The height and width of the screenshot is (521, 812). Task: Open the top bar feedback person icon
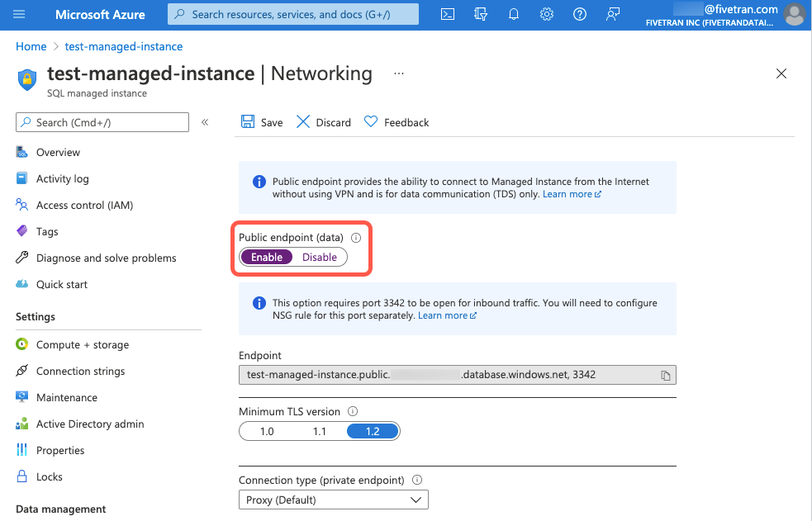coord(613,14)
